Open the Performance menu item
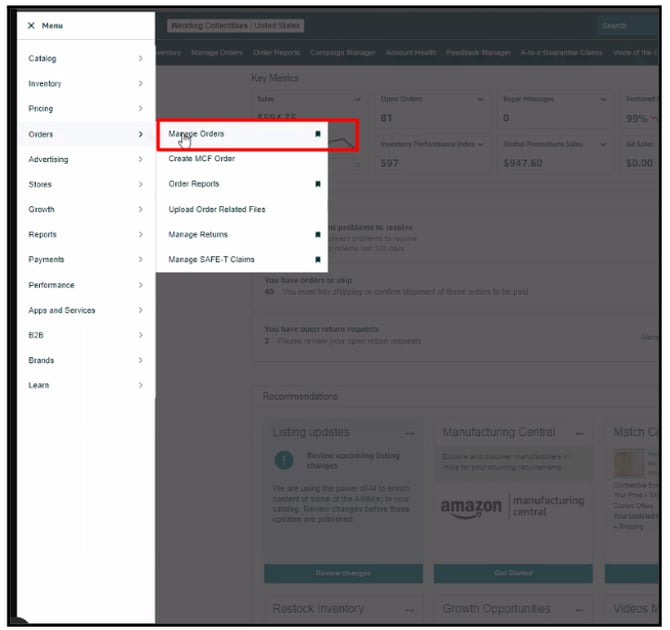The height and width of the screenshot is (630, 670). (x=86, y=285)
